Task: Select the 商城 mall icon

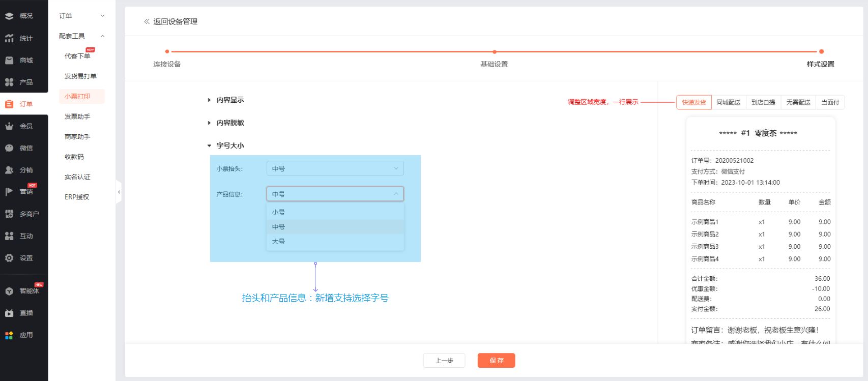Action: tap(9, 61)
